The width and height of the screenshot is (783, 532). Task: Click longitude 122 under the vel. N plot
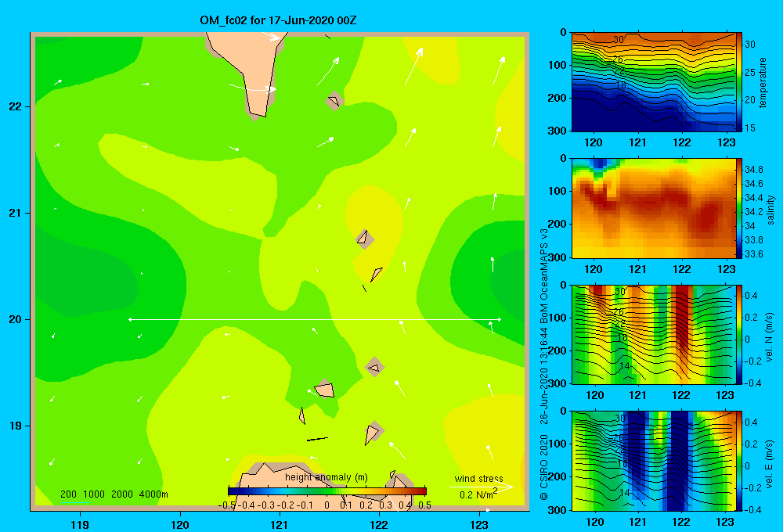point(682,396)
